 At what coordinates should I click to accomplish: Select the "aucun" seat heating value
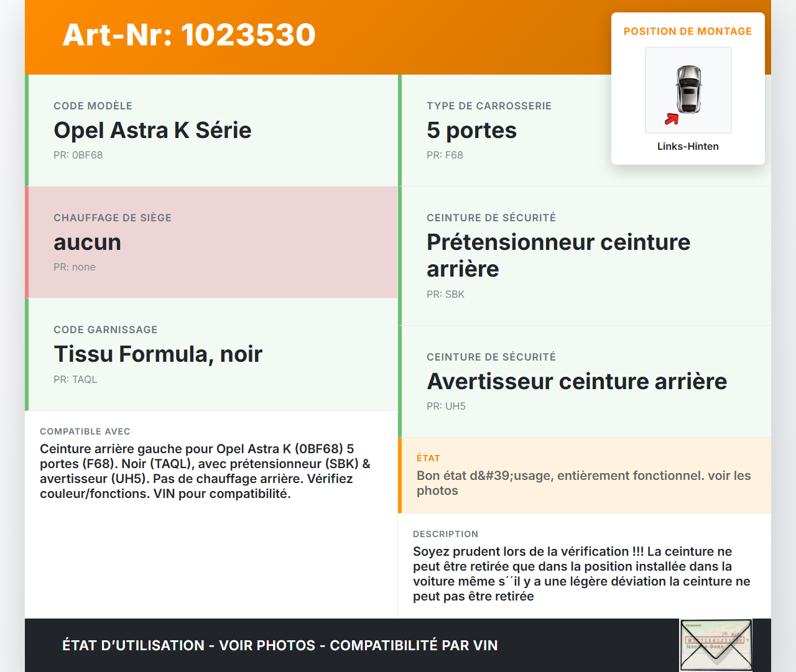[87, 242]
